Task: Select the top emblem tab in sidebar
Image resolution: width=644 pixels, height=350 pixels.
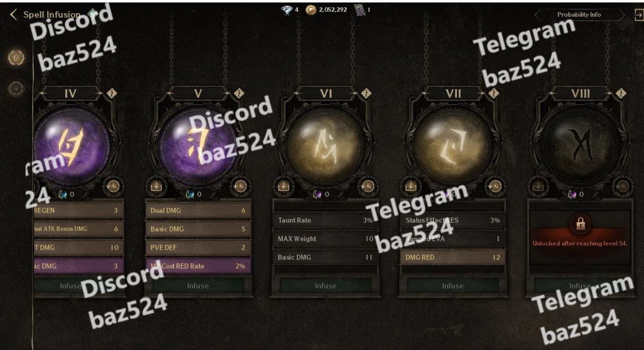Action: 16,57
